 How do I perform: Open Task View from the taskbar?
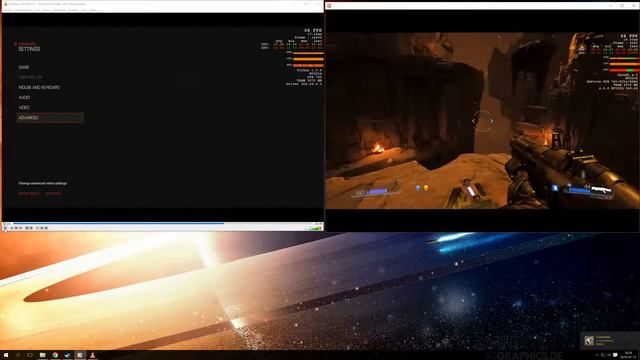(30, 355)
